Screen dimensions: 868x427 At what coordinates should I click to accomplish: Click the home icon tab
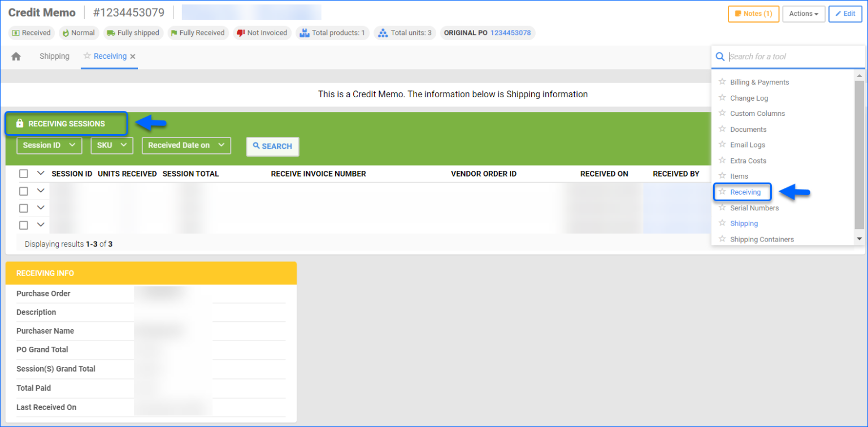(16, 56)
